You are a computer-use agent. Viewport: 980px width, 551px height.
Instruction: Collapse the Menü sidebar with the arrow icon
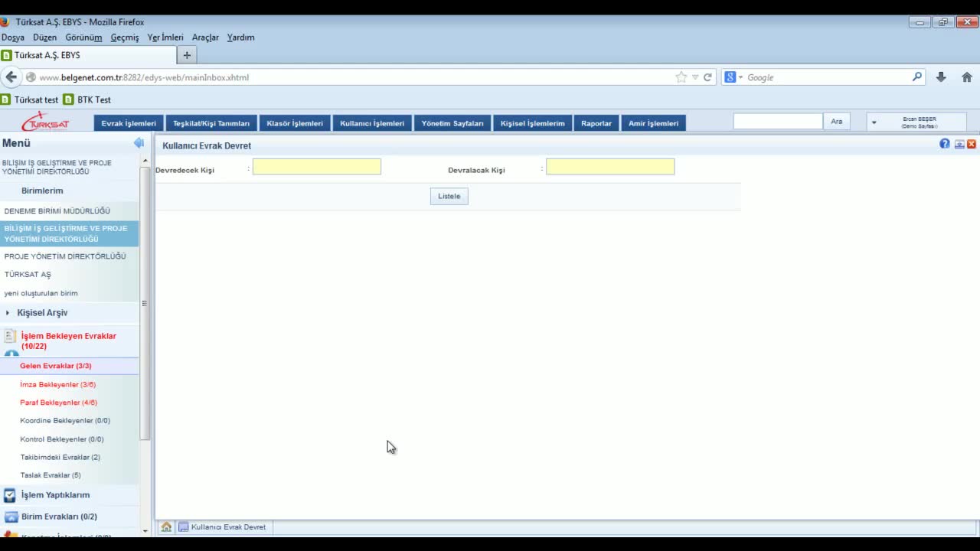tap(139, 143)
